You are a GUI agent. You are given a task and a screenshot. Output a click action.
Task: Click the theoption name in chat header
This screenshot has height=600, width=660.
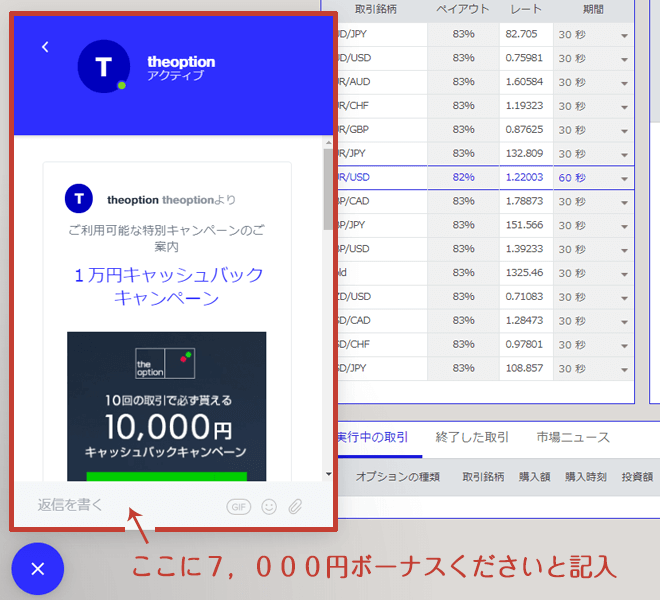click(x=181, y=61)
